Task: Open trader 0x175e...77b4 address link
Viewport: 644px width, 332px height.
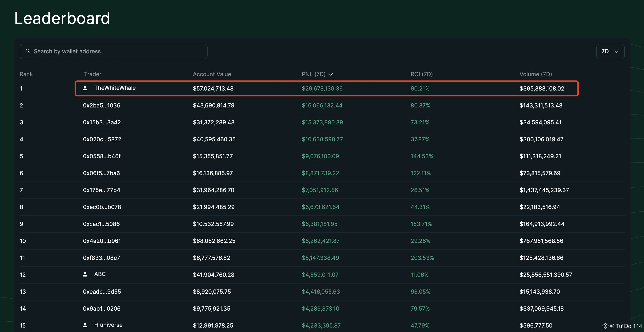Action: click(x=101, y=190)
